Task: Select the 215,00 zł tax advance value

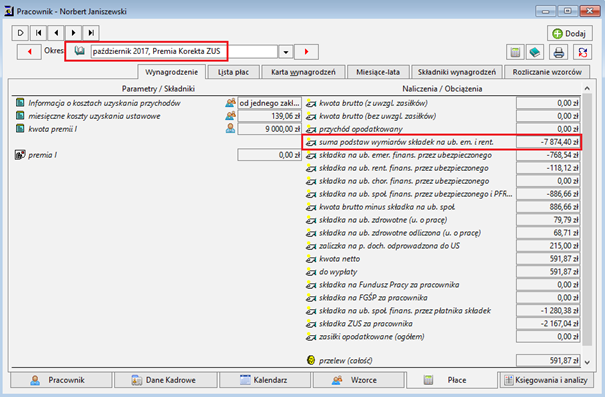Action: (x=548, y=246)
